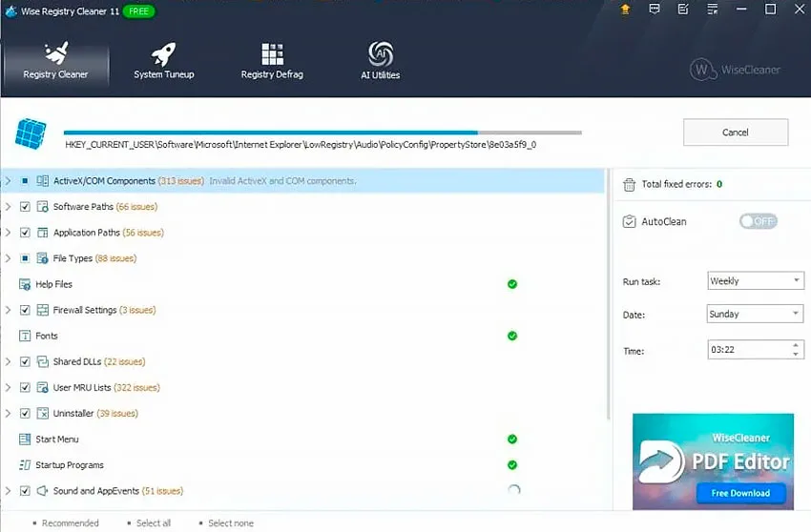Click the Start Menu category icon
The image size is (811, 532).
25,440
